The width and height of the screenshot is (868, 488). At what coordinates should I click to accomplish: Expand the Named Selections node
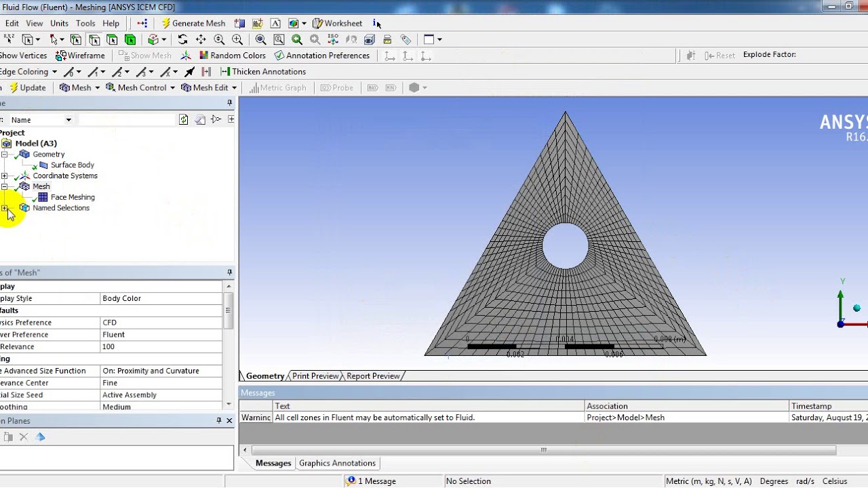4,208
